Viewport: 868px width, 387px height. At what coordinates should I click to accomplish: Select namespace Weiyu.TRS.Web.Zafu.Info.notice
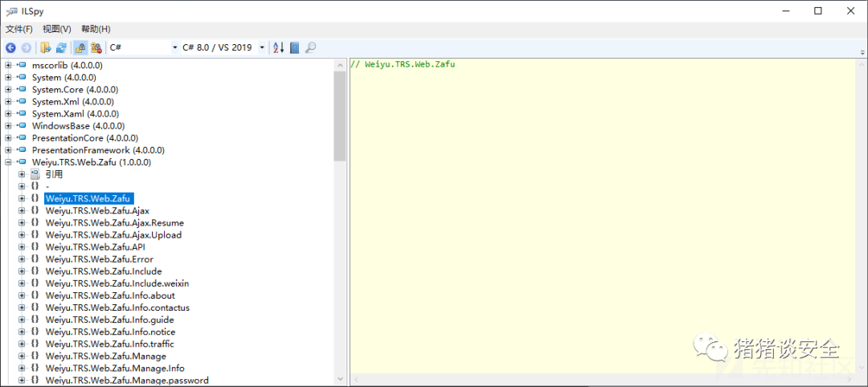(x=110, y=332)
